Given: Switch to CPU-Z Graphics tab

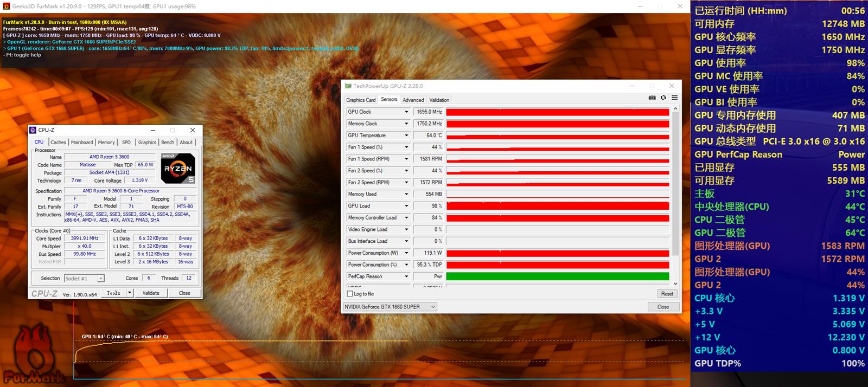Looking at the screenshot, I should (147, 143).
